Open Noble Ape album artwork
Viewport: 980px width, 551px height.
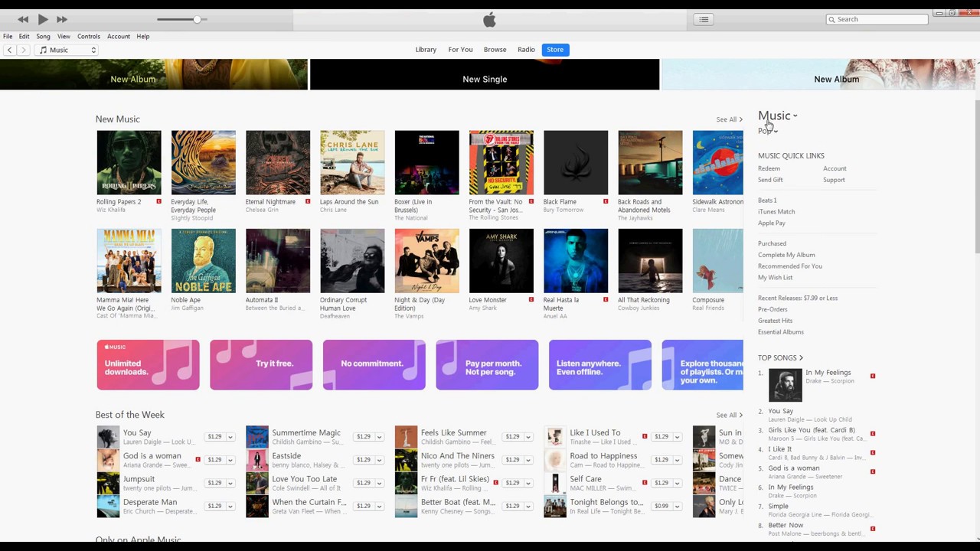204,260
